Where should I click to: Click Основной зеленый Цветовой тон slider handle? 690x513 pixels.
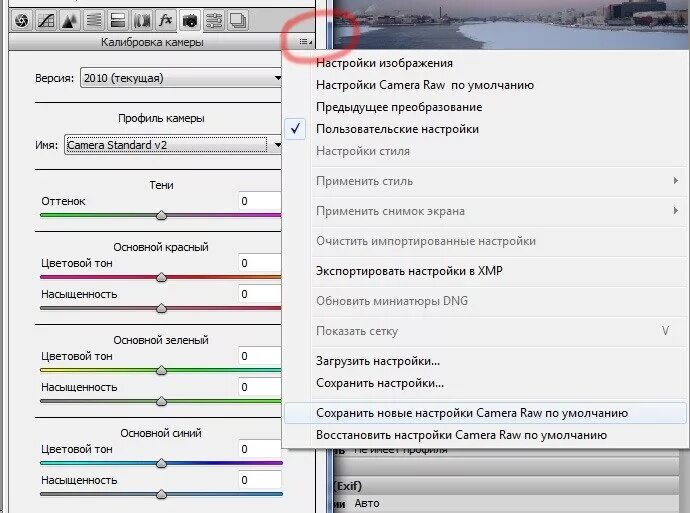(x=161, y=370)
